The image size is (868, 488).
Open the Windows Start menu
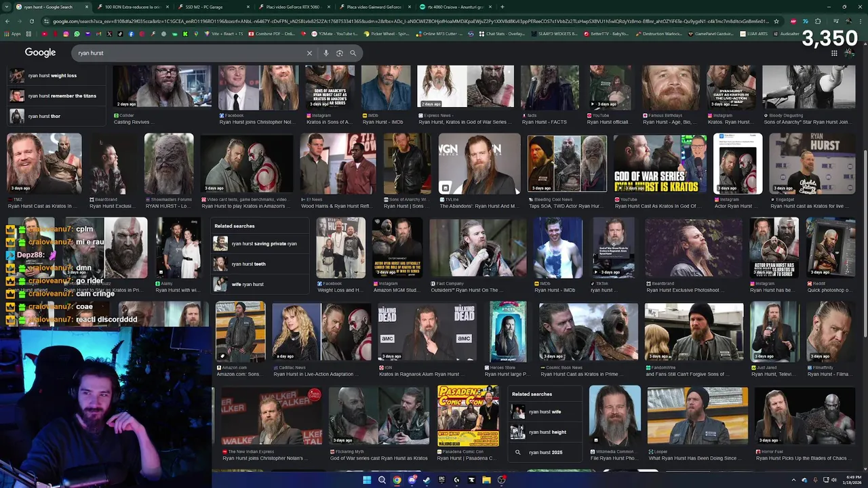367,480
